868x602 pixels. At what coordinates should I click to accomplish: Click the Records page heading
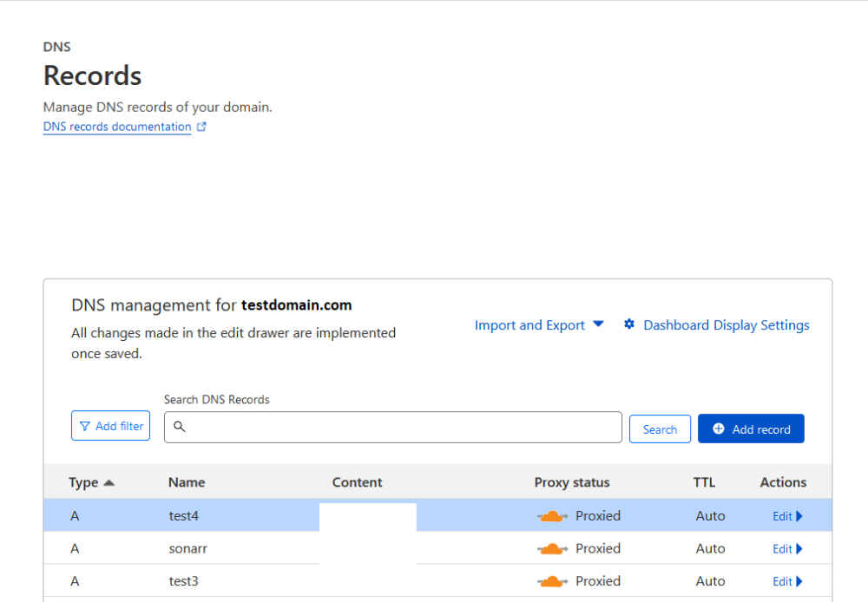click(x=93, y=75)
